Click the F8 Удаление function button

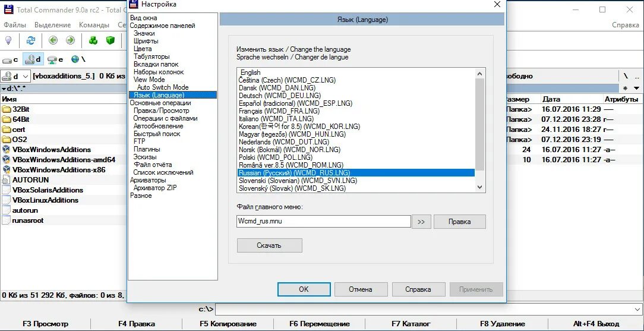[x=502, y=324]
